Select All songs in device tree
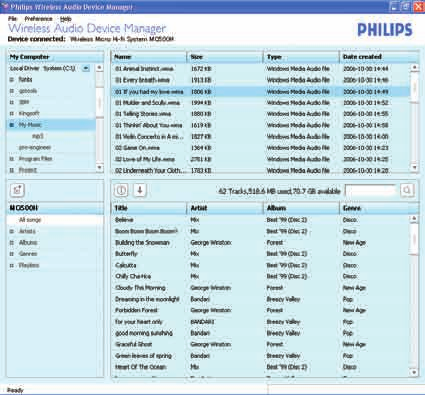The image size is (425, 395). (30, 220)
